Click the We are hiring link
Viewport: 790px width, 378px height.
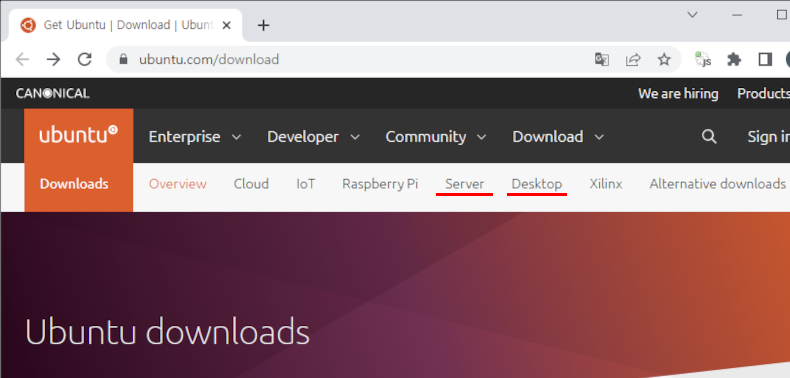(x=678, y=93)
